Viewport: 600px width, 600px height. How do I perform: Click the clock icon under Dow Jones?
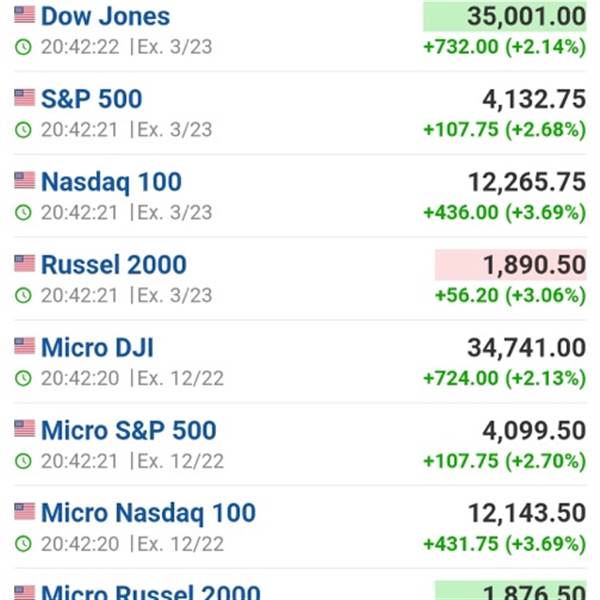[x=23, y=47]
